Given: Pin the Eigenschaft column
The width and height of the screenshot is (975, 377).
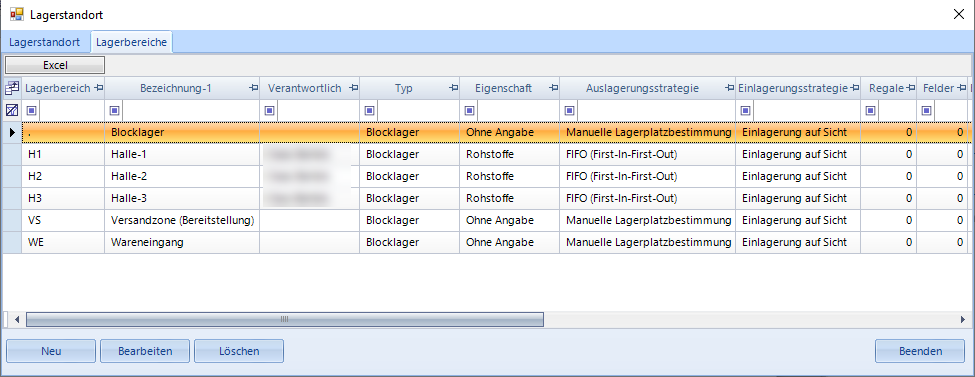Looking at the screenshot, I should [x=553, y=88].
